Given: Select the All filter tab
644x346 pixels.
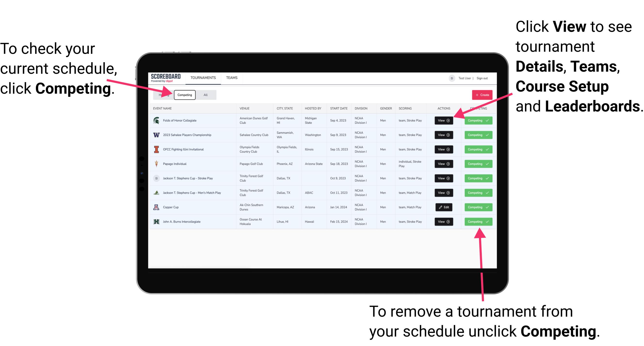Looking at the screenshot, I should [x=205, y=95].
